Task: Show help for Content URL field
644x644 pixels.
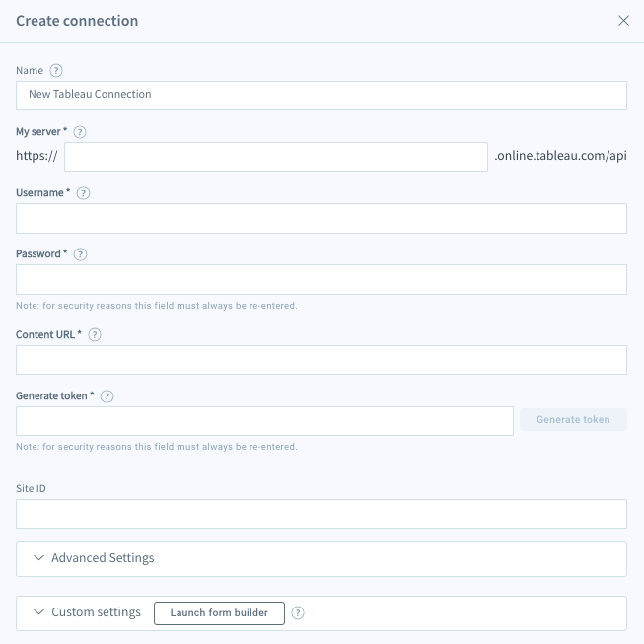Action: 95,335
